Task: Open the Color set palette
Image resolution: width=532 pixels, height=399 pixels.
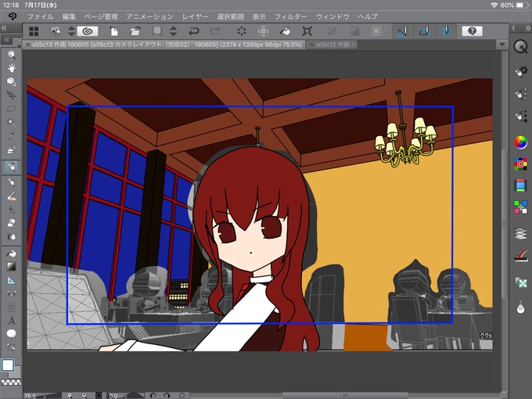Action: coord(520,164)
